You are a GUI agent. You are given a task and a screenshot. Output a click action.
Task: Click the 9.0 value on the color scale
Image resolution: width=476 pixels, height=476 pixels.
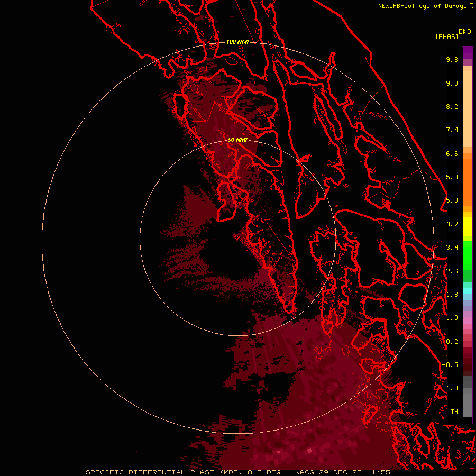[452, 83]
